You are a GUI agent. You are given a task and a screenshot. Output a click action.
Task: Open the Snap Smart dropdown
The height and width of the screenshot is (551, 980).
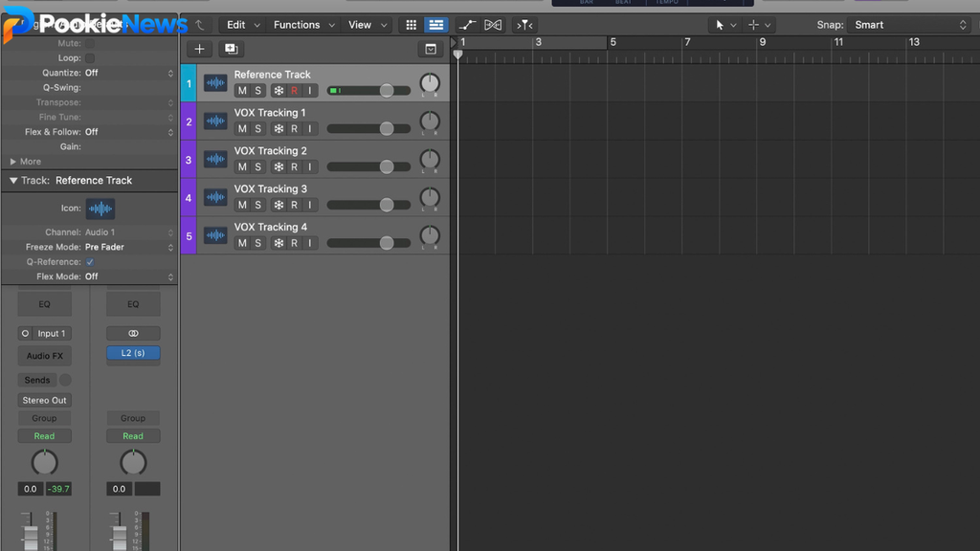click(x=909, y=25)
